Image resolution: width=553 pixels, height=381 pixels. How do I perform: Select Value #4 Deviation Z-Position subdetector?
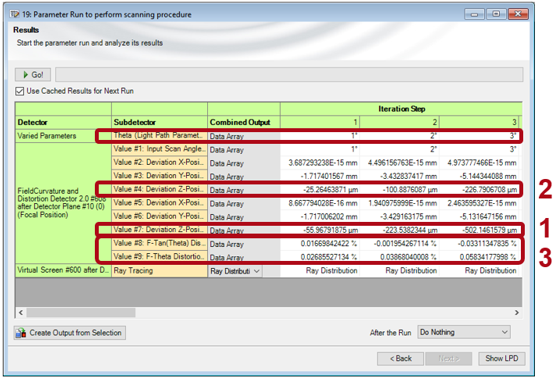click(159, 189)
